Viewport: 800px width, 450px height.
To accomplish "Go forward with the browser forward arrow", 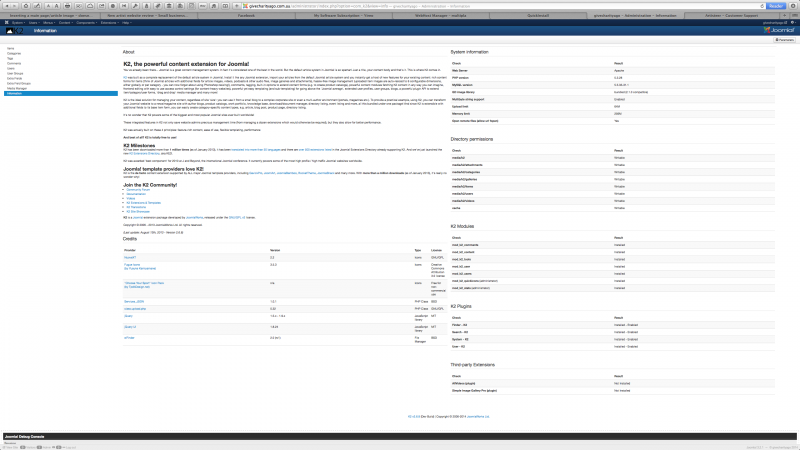I will point(14,6).
